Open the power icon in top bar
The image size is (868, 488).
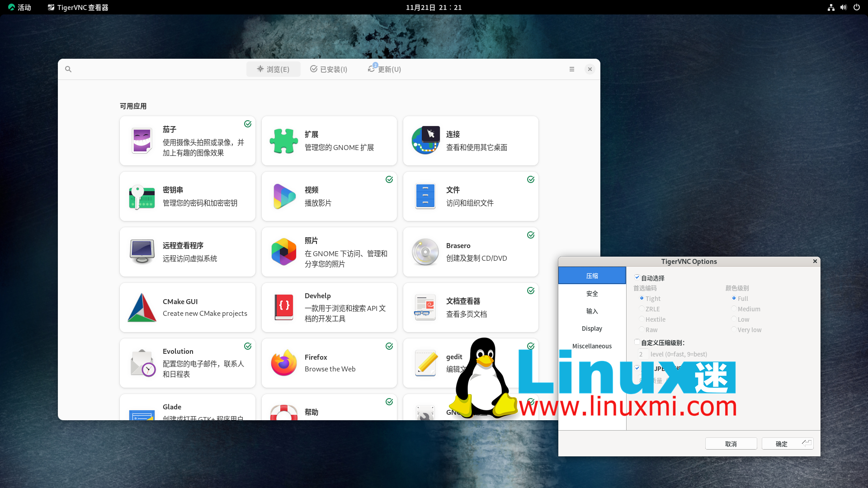857,7
